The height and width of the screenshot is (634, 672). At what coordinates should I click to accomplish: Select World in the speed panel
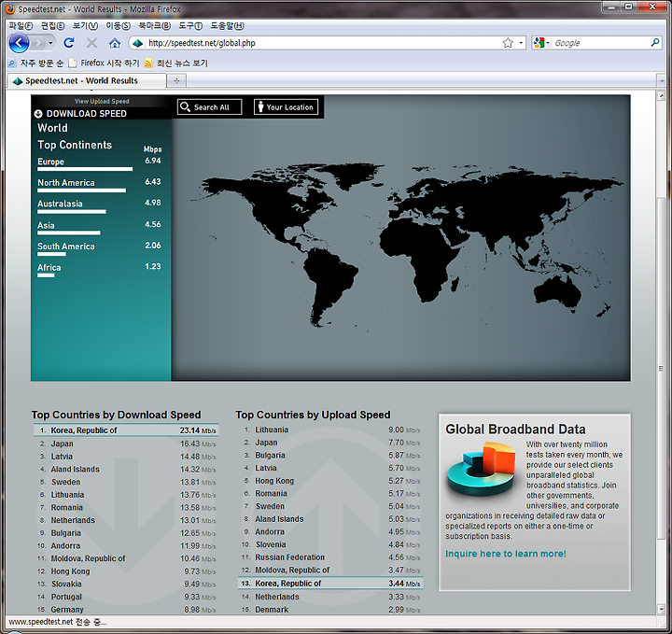pyautogui.click(x=52, y=128)
